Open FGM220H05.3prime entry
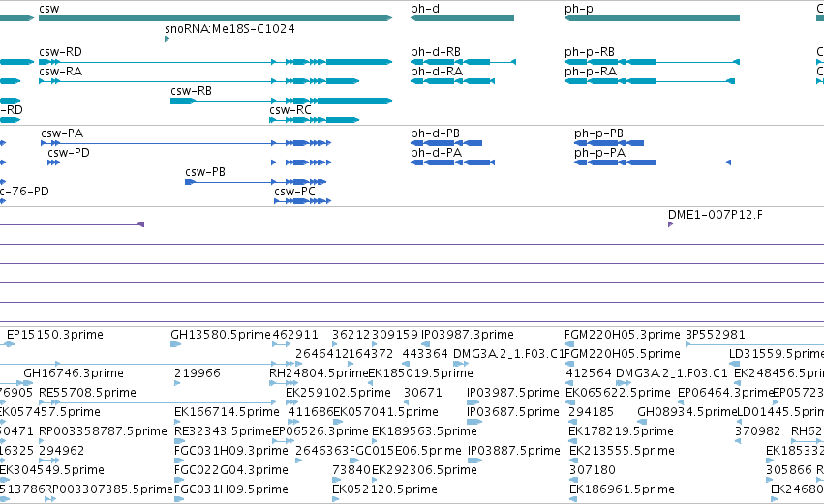Image resolution: width=824 pixels, height=504 pixels. coord(623,335)
